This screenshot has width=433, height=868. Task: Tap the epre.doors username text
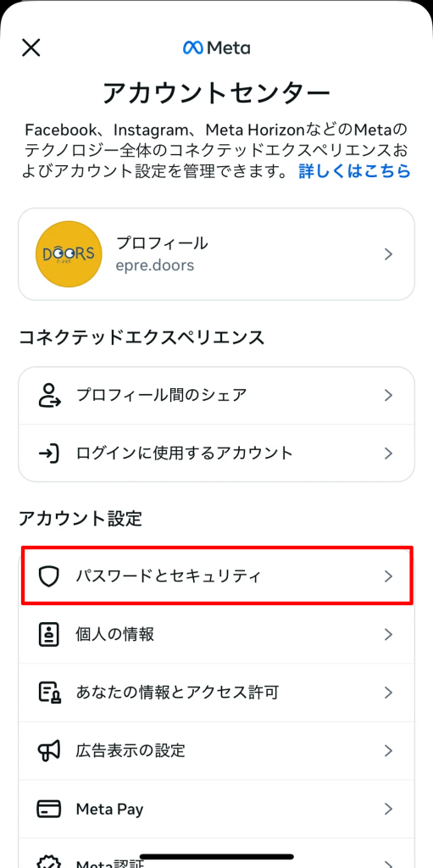tap(155, 265)
